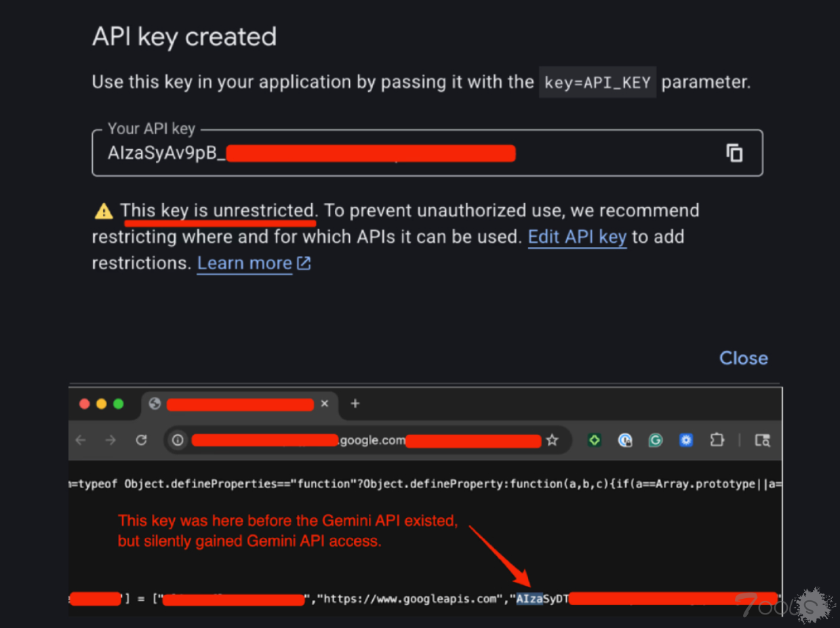Click the clock extension icon
840x628 pixels.
pos(625,440)
